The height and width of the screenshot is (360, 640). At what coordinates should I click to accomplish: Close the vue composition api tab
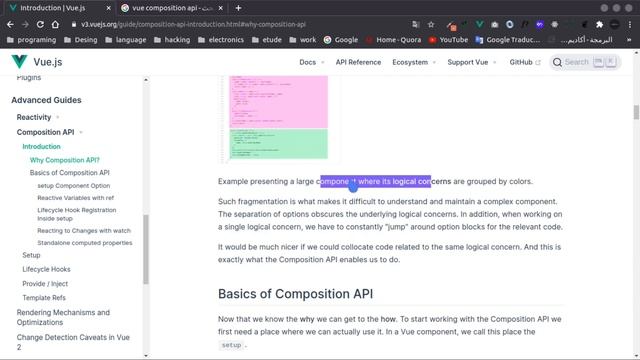click(x=220, y=8)
